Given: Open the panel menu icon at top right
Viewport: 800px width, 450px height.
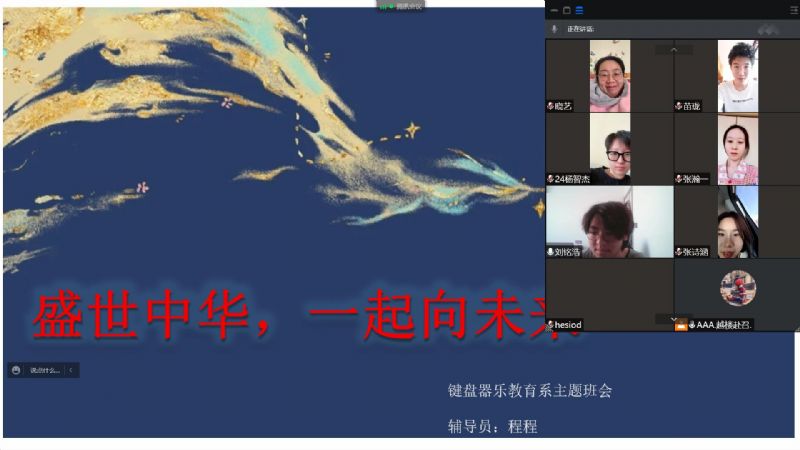Looking at the screenshot, I should tap(794, 10).
